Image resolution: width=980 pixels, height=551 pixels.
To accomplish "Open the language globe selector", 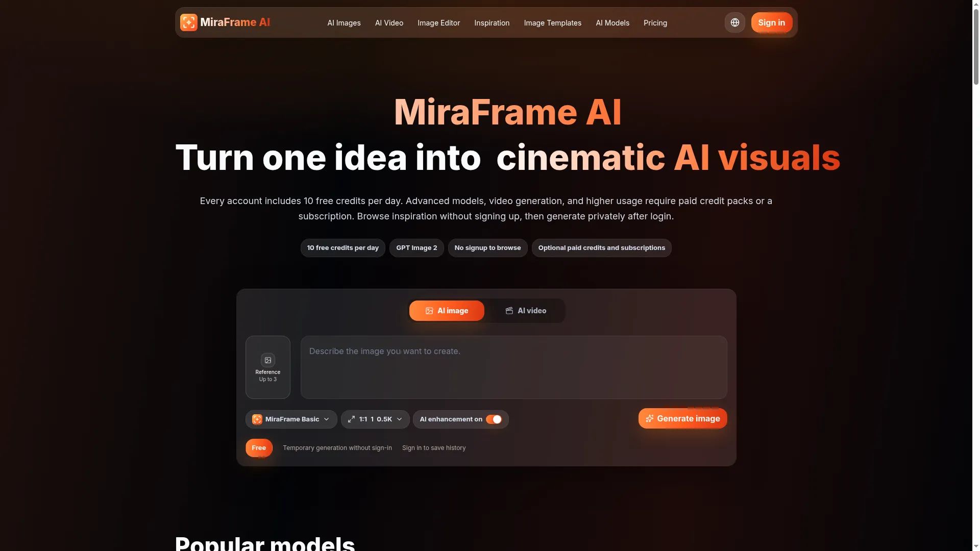I will click(x=734, y=22).
